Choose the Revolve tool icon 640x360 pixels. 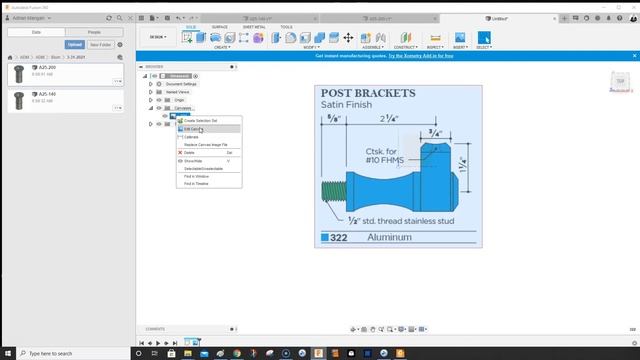(215, 38)
